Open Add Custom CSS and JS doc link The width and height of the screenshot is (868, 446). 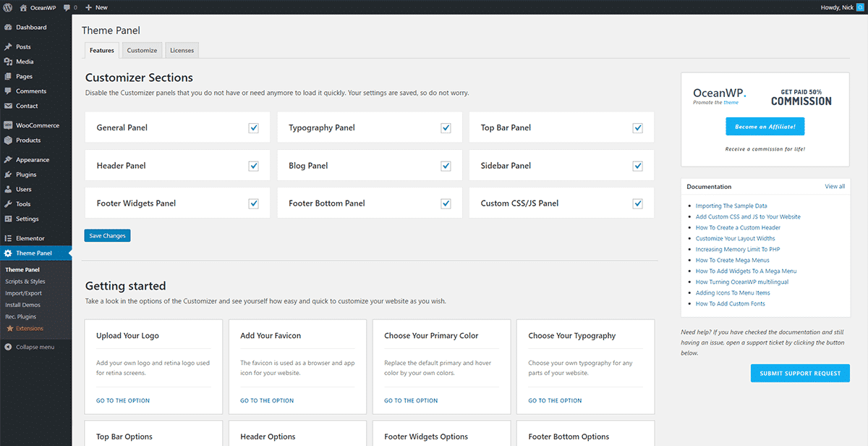748,217
